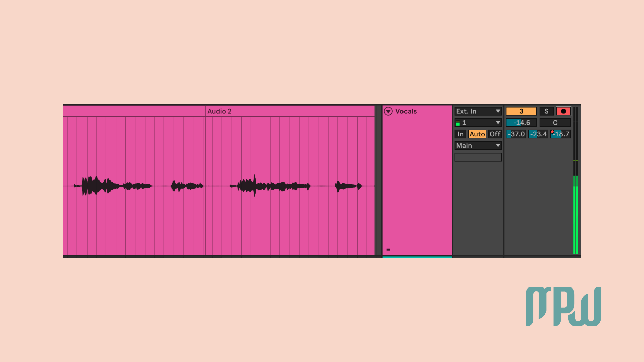Click the vocal waveform inside the Audio 2 clip

pos(255,185)
